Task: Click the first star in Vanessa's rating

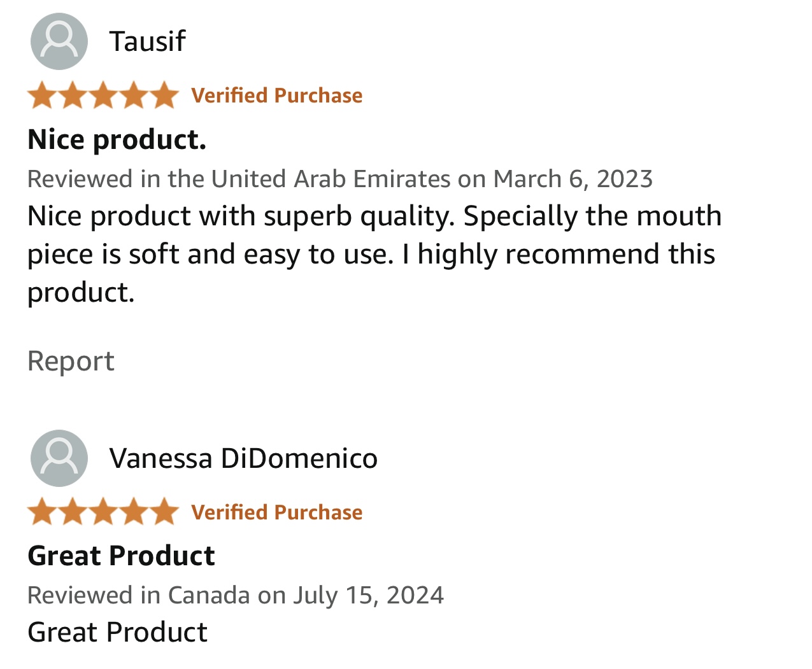Action: click(x=42, y=512)
